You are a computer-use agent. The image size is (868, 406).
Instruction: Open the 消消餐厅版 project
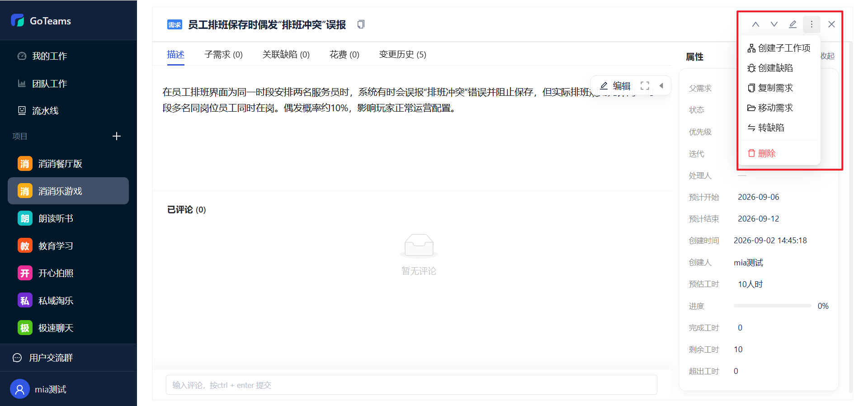click(68, 164)
